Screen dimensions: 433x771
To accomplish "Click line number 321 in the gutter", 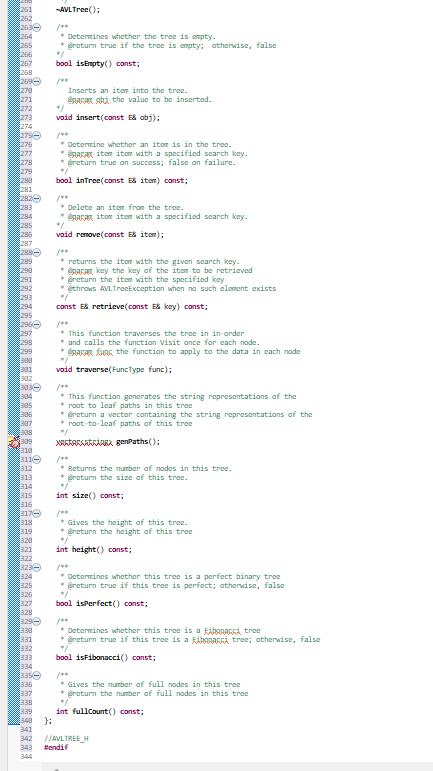I will click(x=26, y=549).
